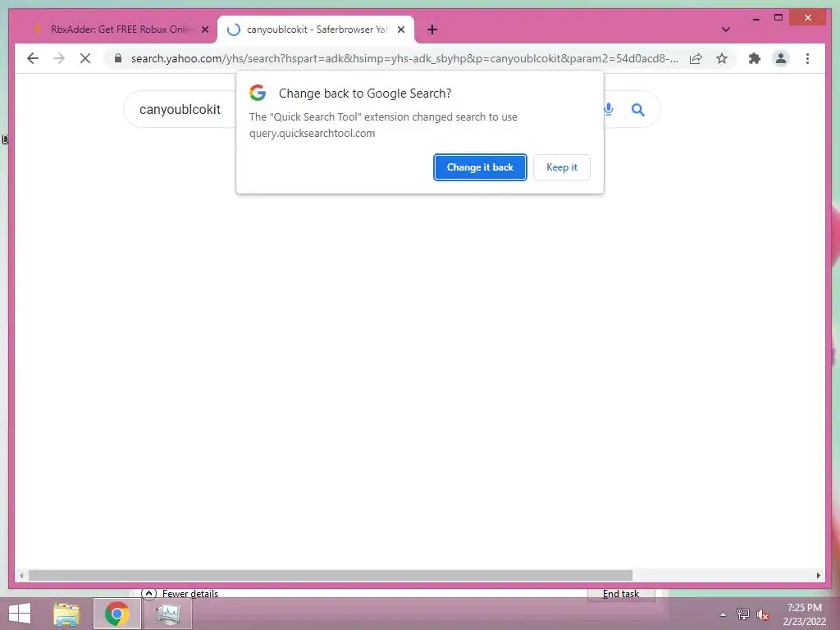The image size is (840, 630).
Task: Select the canyoublcokit Saferbrowser tab
Action: (x=316, y=30)
